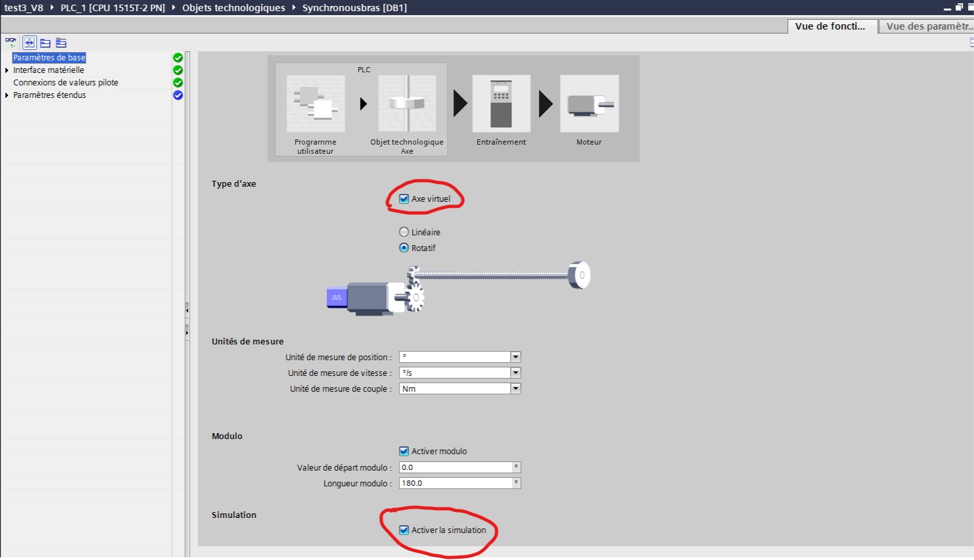Click the Modulo section heading
Image resolution: width=974 pixels, height=560 pixels.
tap(227, 436)
